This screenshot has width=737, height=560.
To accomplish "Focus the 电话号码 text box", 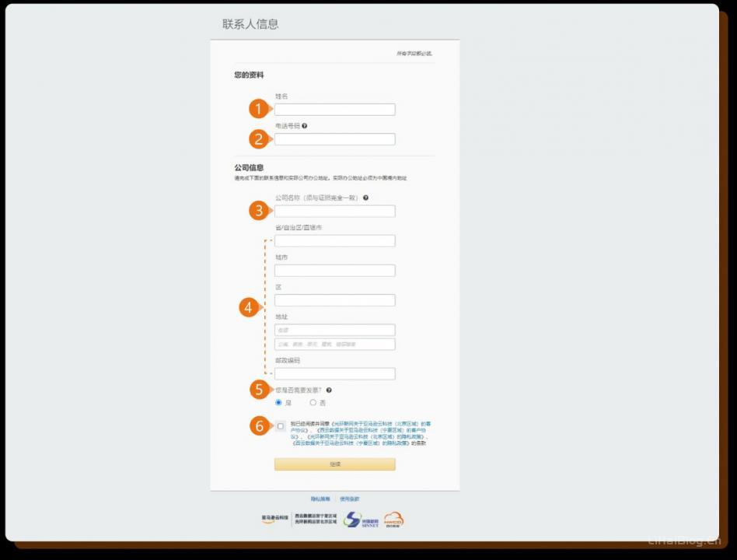I will pos(334,139).
